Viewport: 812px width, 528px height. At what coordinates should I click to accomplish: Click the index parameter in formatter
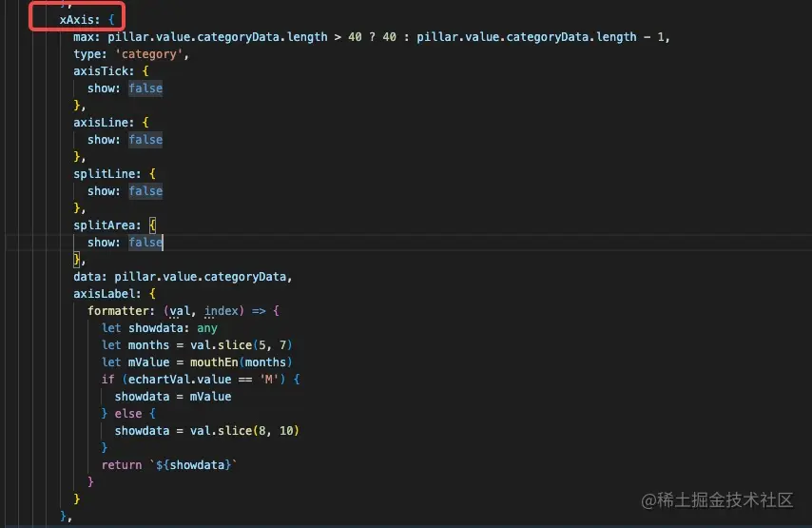222,311
